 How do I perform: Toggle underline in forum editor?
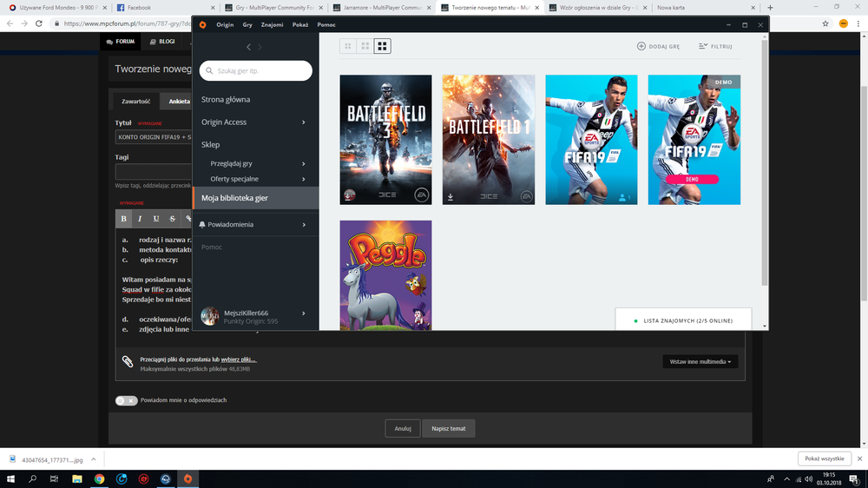[x=156, y=219]
